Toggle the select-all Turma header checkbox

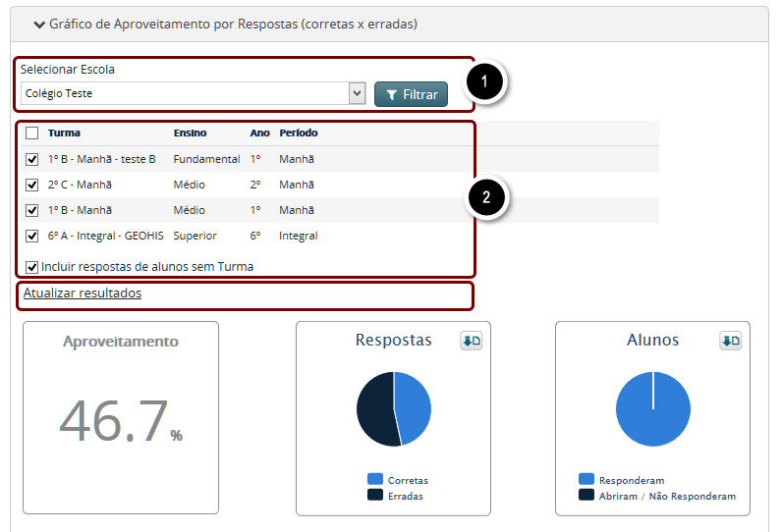point(32,133)
